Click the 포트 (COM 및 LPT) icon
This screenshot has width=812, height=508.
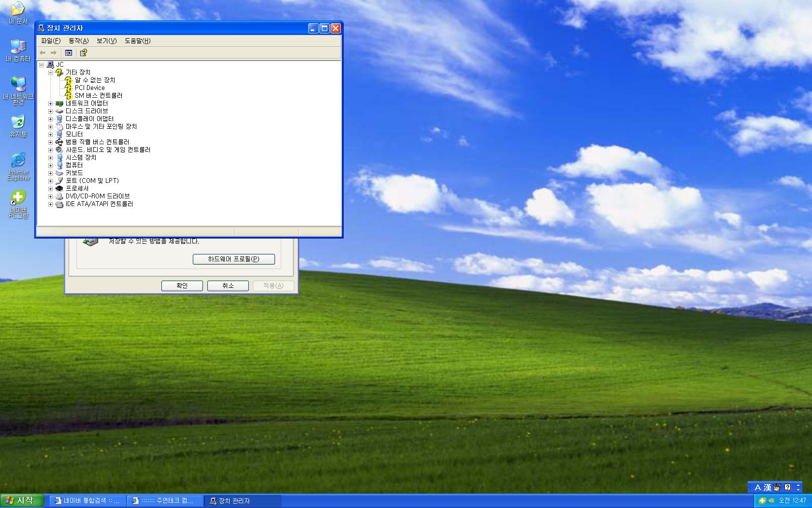(x=59, y=181)
